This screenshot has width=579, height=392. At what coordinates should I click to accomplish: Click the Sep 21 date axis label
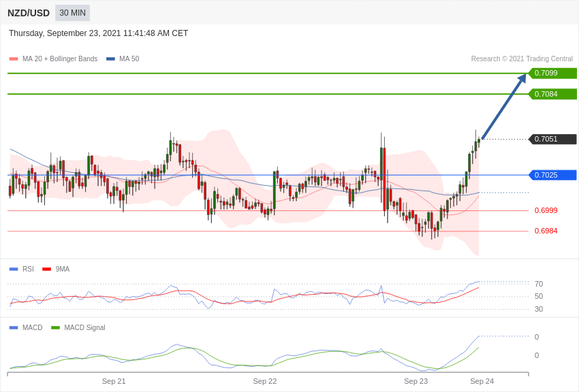114,381
